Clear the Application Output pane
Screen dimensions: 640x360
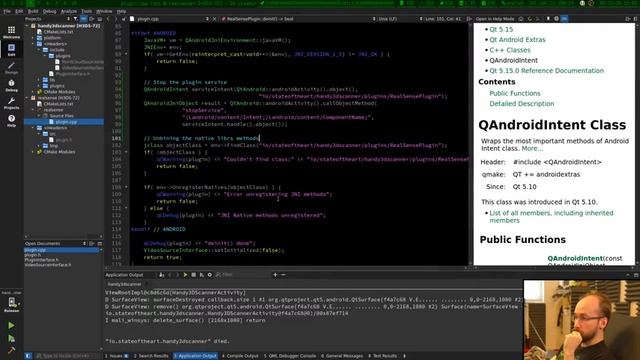pos(162,275)
